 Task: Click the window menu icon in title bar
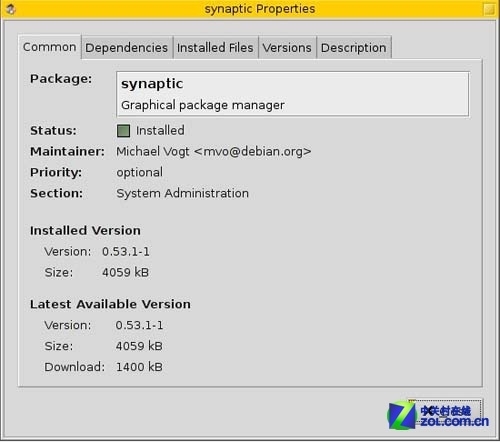tap(11, 9)
